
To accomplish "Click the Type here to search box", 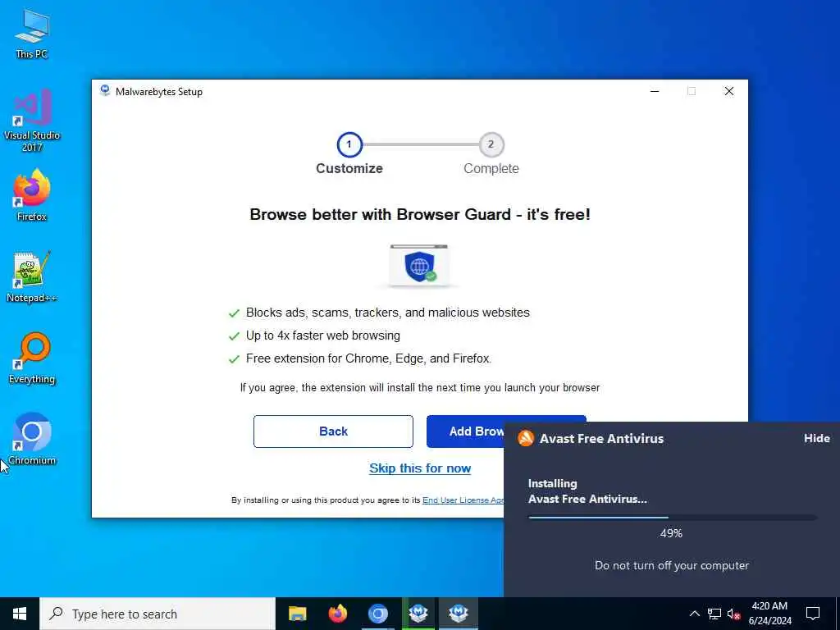I will click(157, 614).
